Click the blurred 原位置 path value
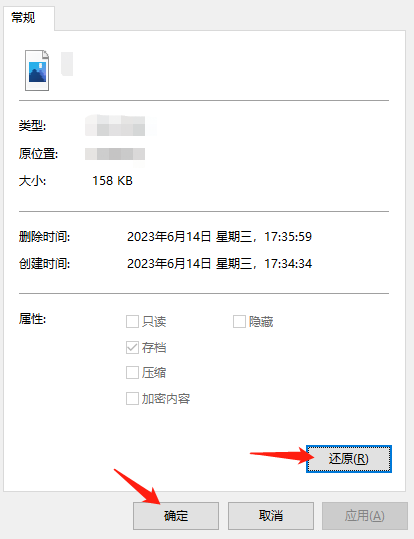This screenshot has width=414, height=539. pyautogui.click(x=115, y=154)
